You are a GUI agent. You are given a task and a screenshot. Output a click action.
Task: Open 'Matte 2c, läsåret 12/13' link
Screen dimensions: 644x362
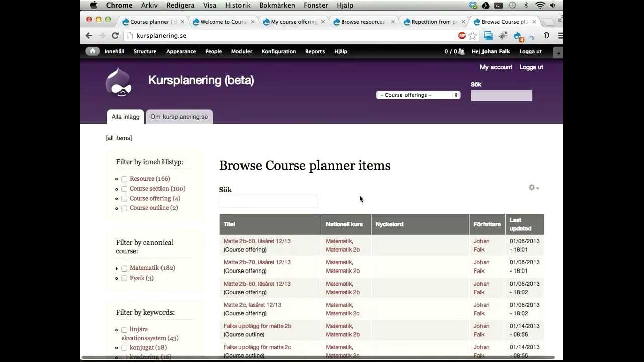point(253,305)
